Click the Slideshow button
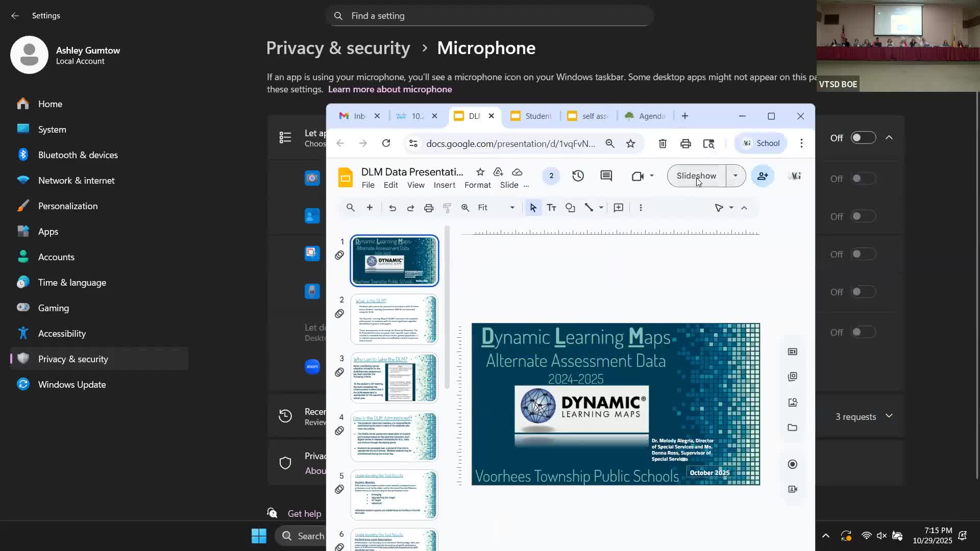The image size is (980, 551). coord(696,176)
